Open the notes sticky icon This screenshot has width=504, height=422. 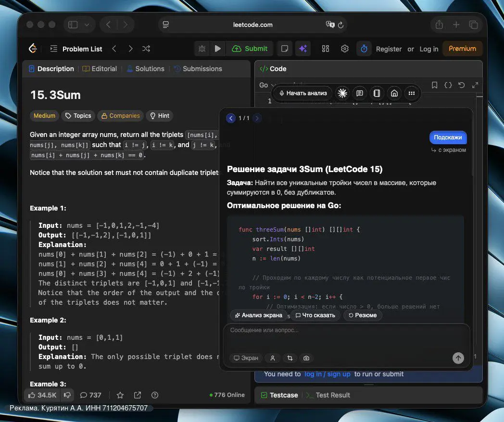285,49
